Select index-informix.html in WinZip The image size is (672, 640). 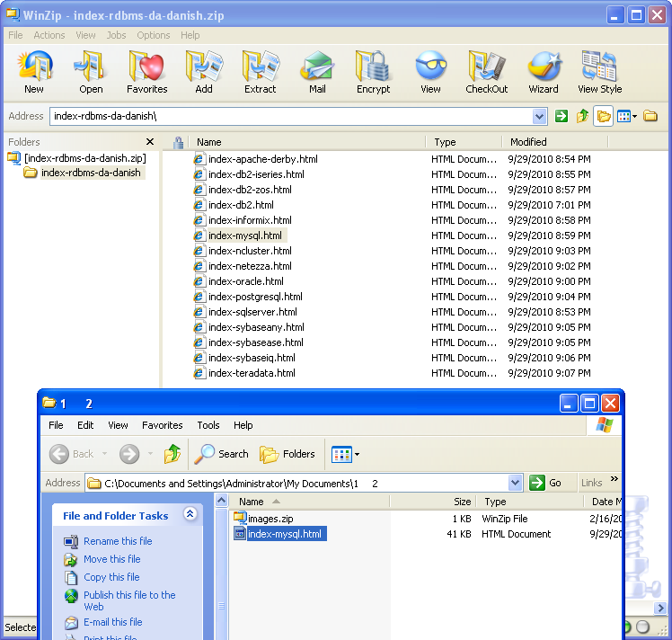pos(250,220)
